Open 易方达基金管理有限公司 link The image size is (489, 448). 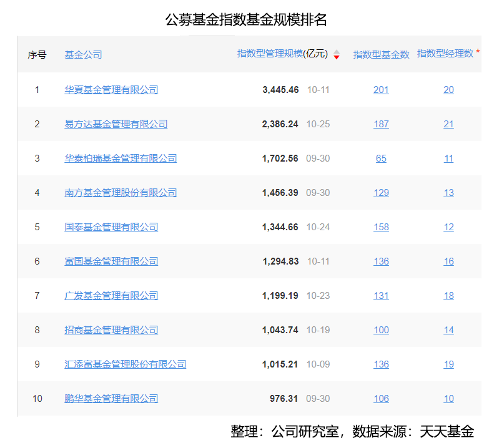click(x=116, y=124)
